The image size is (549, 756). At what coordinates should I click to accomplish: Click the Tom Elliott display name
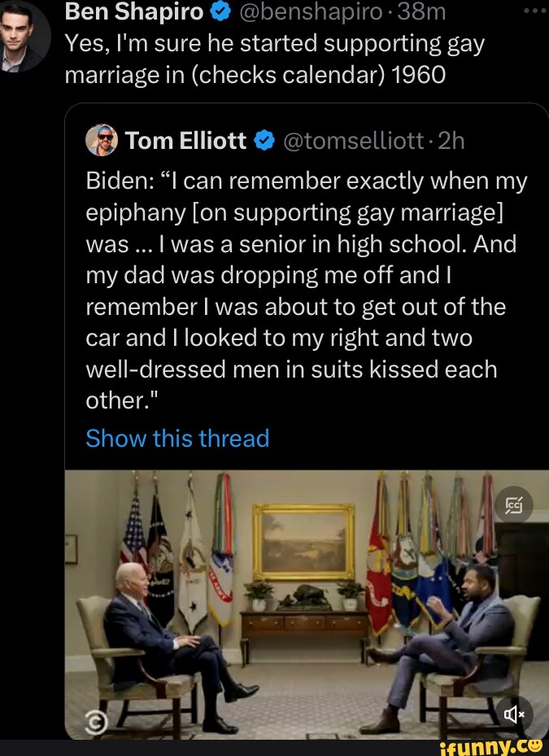186,142
